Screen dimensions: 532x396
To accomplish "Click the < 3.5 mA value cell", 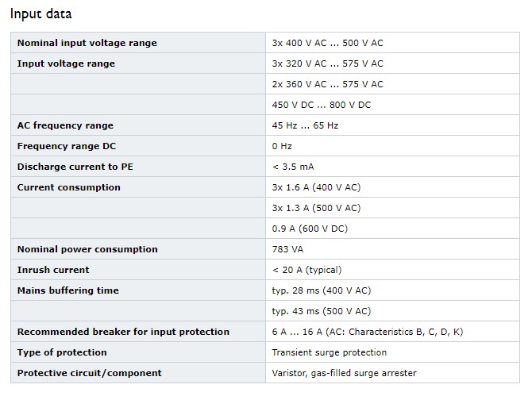I will [x=392, y=167].
